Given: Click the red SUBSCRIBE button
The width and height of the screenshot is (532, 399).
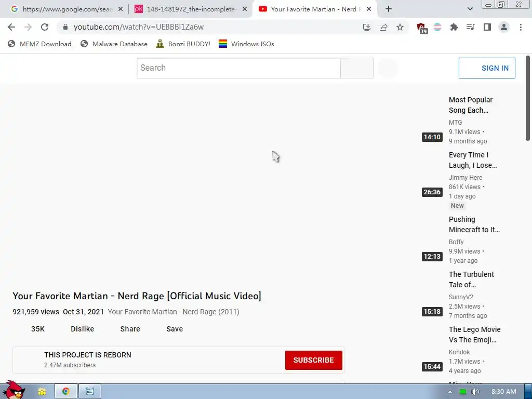Looking at the screenshot, I should (x=313, y=360).
